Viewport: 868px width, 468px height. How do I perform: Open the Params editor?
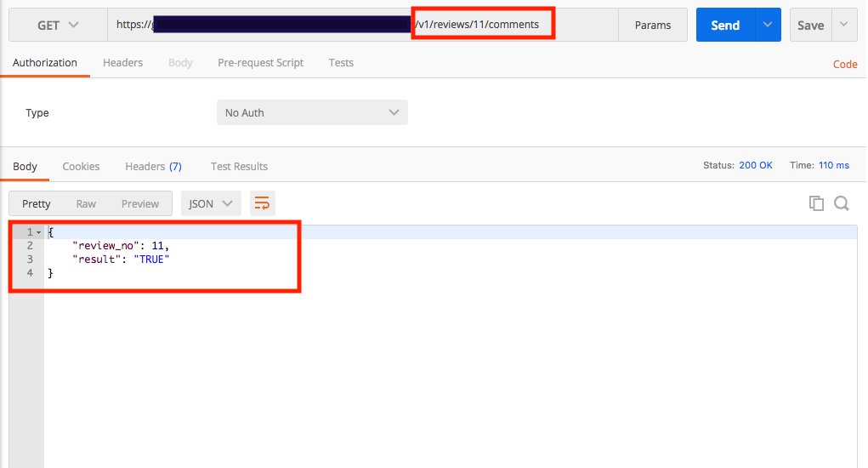[653, 26]
